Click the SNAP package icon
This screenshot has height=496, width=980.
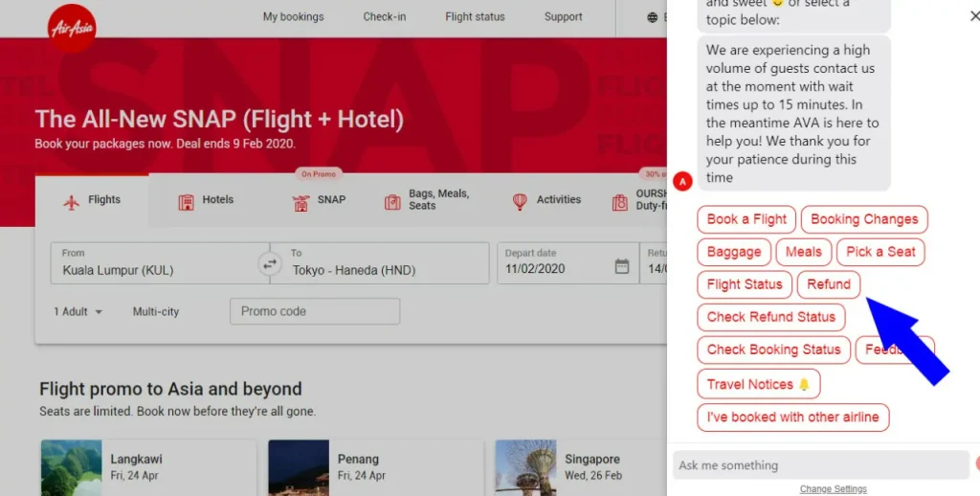[301, 203]
